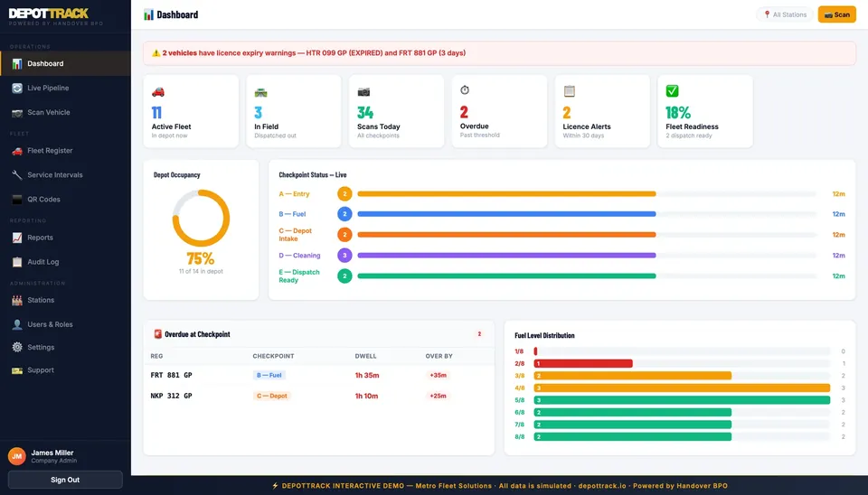Click the In Field count 3
This screenshot has width=868, height=495.
(258, 113)
